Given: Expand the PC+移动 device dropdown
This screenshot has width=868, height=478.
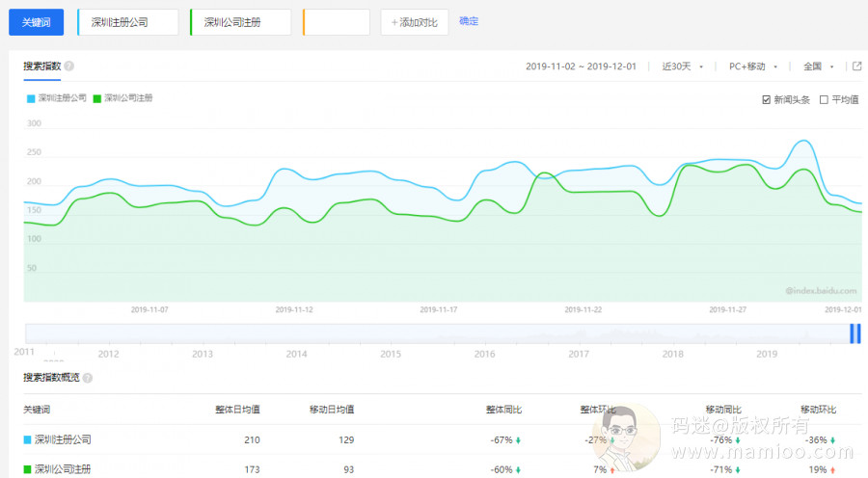Looking at the screenshot, I should pos(752,66).
